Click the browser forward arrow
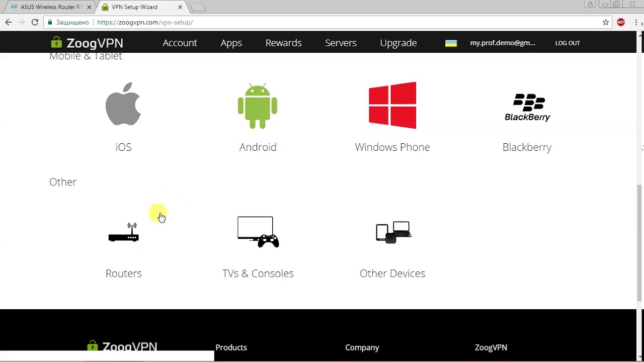644x362 pixels. pos(22,22)
